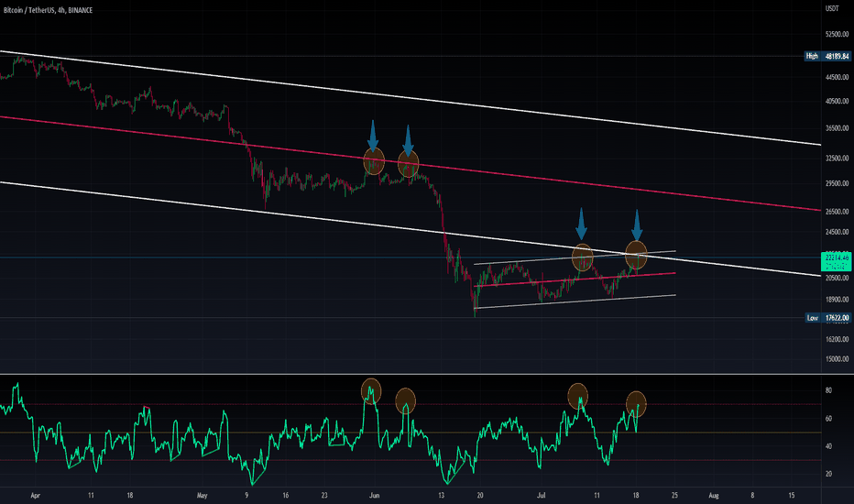854x504 pixels.
Task: Click the 16200.00 price axis label
Action: (x=838, y=339)
